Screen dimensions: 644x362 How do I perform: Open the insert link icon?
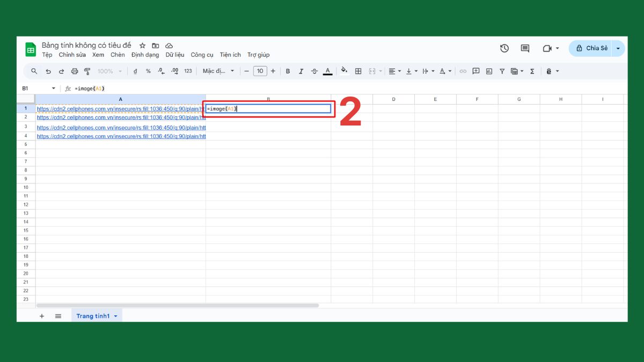coord(463,71)
